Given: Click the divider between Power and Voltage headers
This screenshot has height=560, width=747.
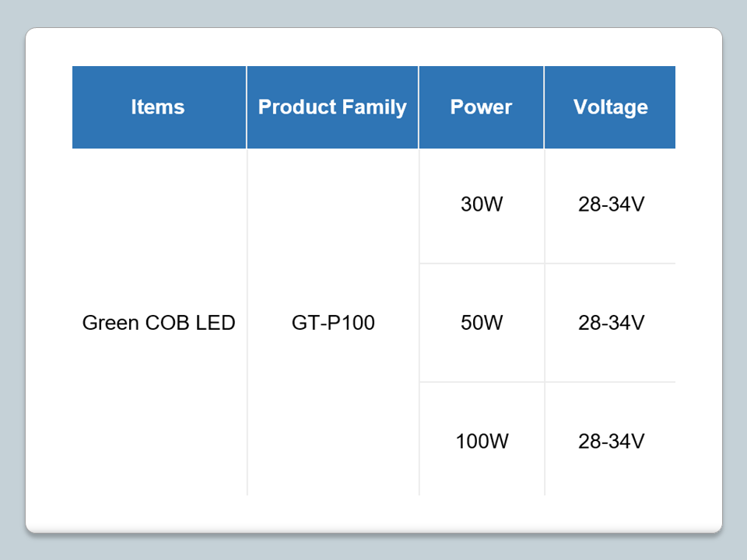Looking at the screenshot, I should (x=544, y=107).
